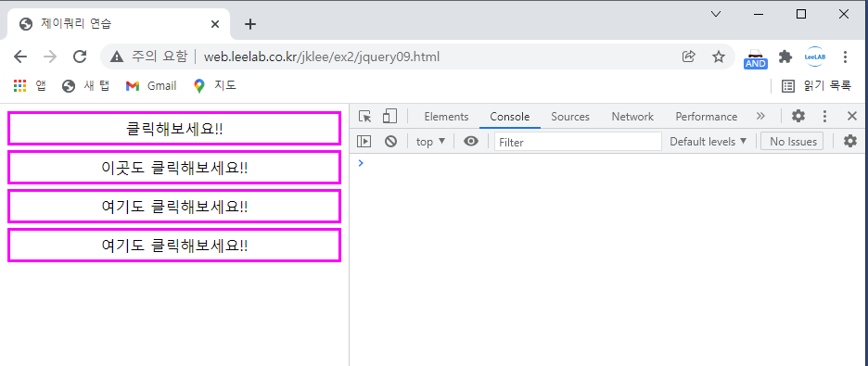Switch to the Console panel
868x366 pixels.
[510, 117]
